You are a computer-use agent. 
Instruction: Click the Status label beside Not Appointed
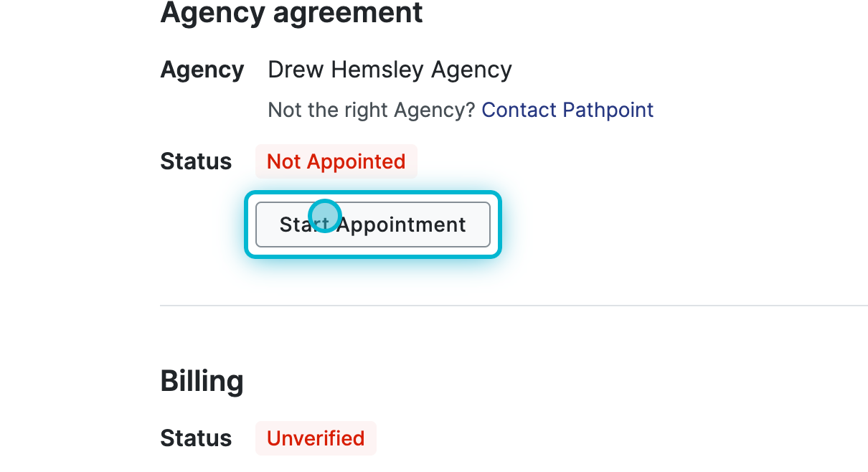tap(196, 161)
